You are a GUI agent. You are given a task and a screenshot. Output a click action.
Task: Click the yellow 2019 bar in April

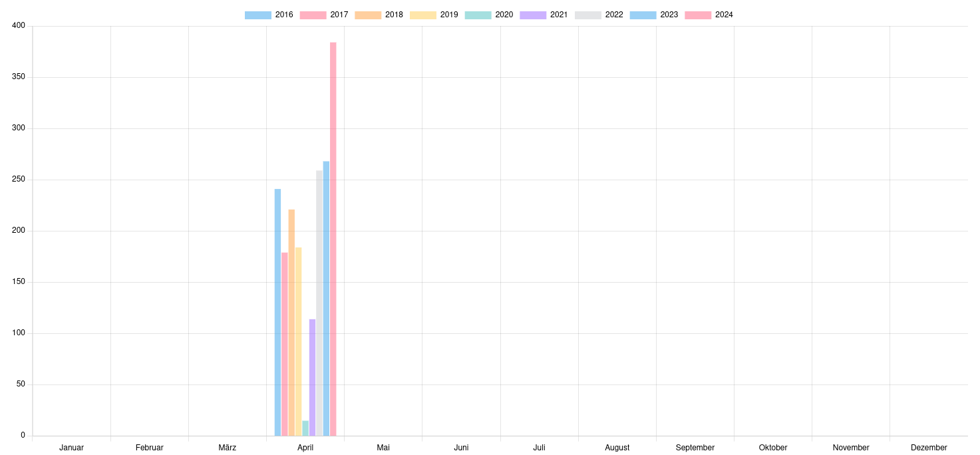[x=298, y=341]
